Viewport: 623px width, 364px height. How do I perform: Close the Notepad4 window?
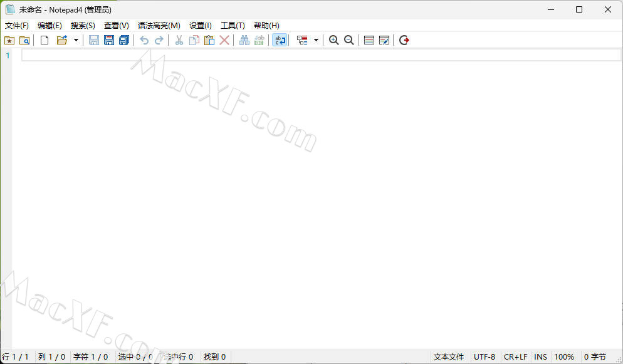608,9
